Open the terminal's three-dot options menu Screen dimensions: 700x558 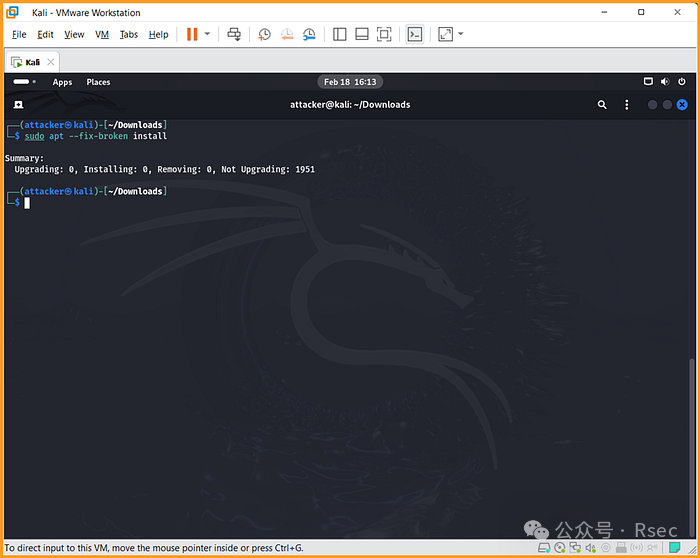tap(627, 104)
